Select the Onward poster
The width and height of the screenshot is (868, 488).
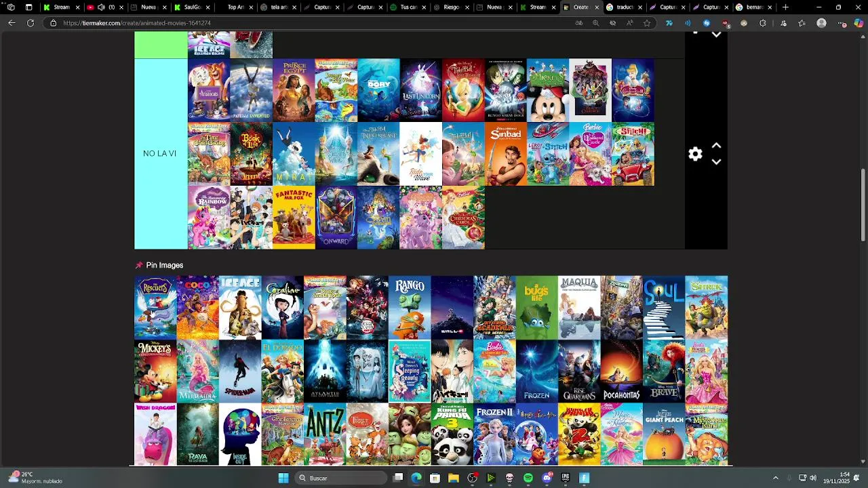(x=336, y=218)
